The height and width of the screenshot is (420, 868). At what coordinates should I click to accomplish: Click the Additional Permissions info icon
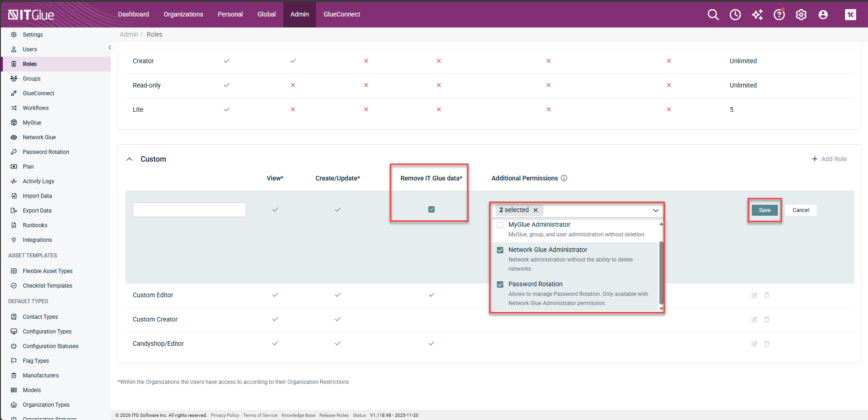coord(564,178)
